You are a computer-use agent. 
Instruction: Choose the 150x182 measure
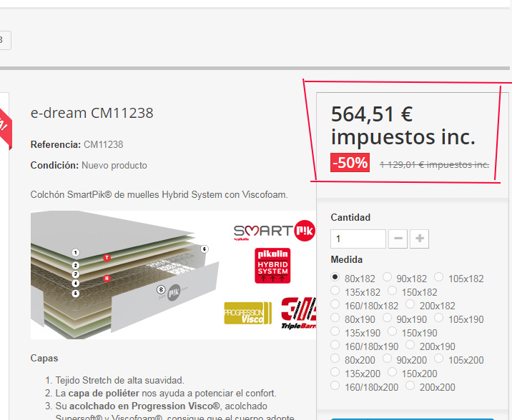click(392, 290)
